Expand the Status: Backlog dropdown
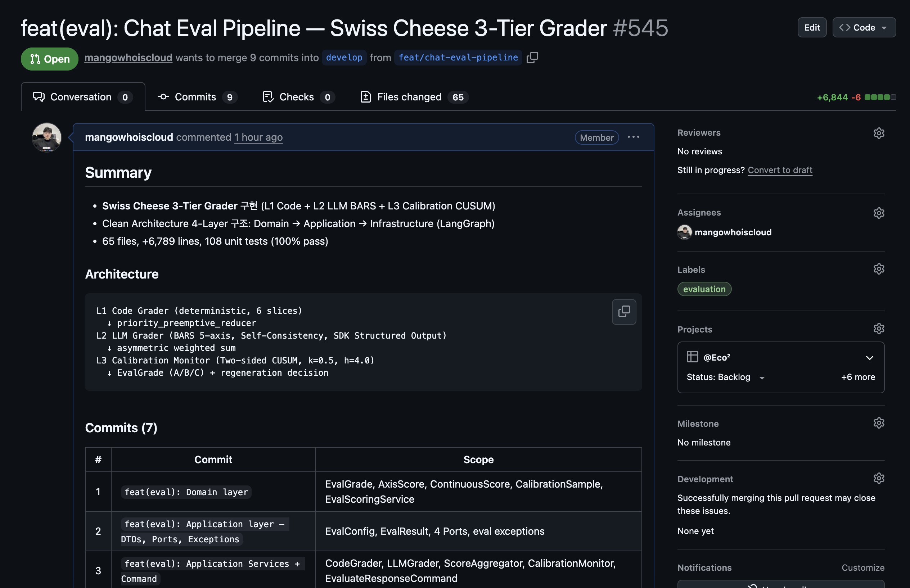Screen dimensions: 910x588 [x=725, y=377]
